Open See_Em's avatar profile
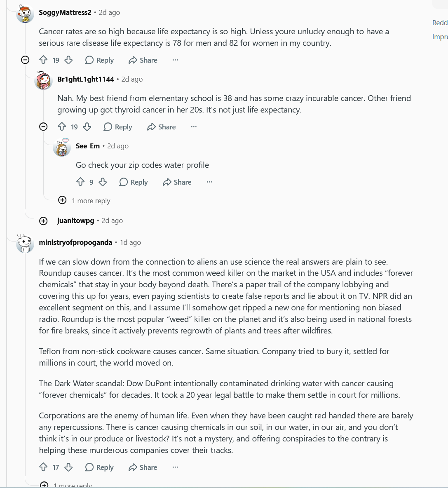Screen dimensions: 448x488 tap(61, 147)
